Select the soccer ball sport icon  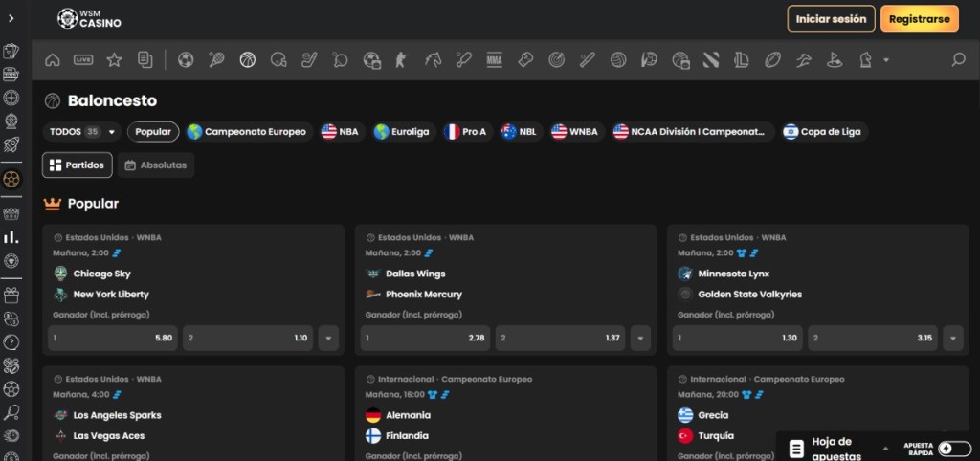186,60
